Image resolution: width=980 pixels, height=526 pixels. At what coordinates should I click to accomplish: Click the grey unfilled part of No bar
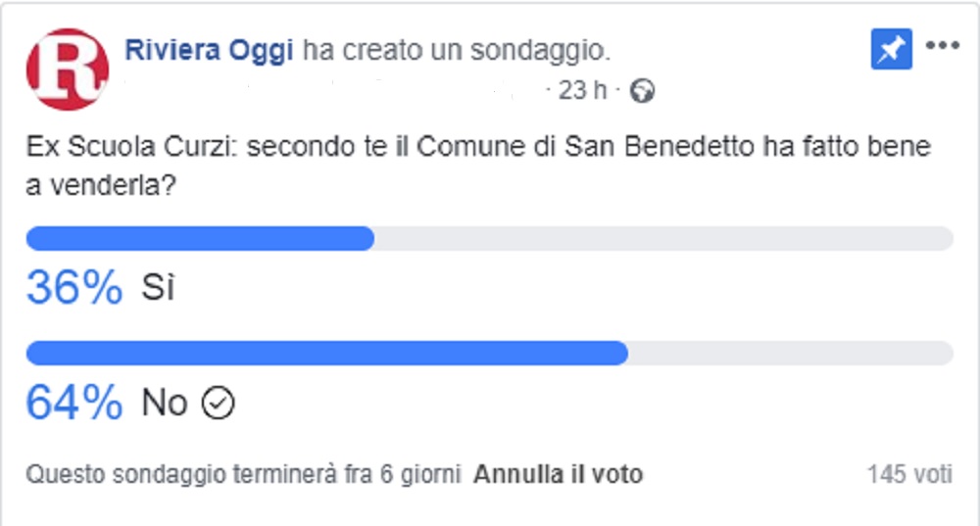click(x=791, y=353)
